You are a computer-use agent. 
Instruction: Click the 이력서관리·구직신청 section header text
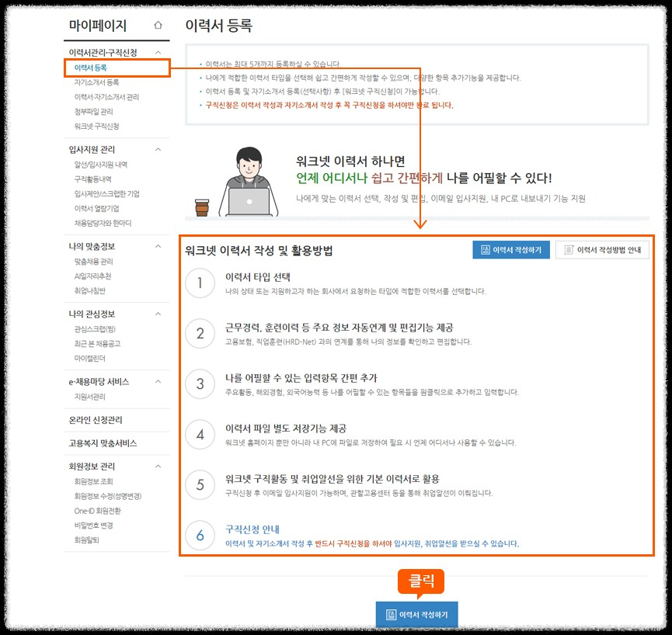pos(103,52)
